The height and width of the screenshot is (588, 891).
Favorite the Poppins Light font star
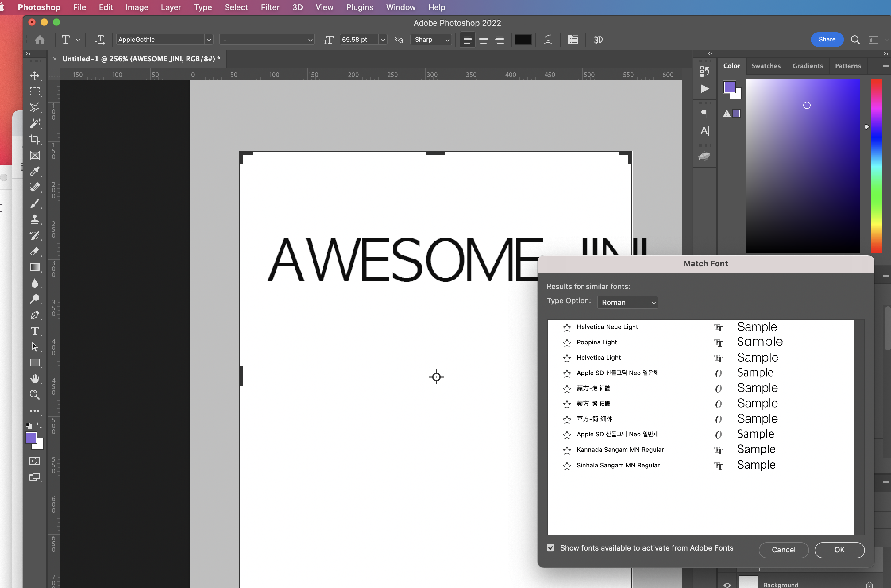coord(567,343)
